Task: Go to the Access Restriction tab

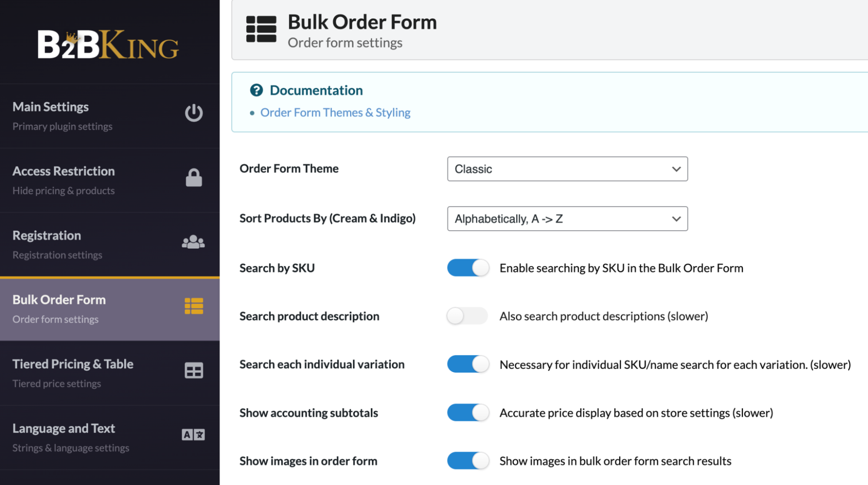Action: [110, 180]
